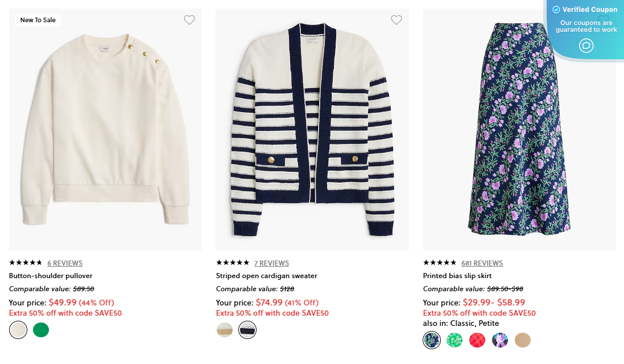Select the green color option for the pullover
This screenshot has height=364, width=624.
tap(40, 329)
